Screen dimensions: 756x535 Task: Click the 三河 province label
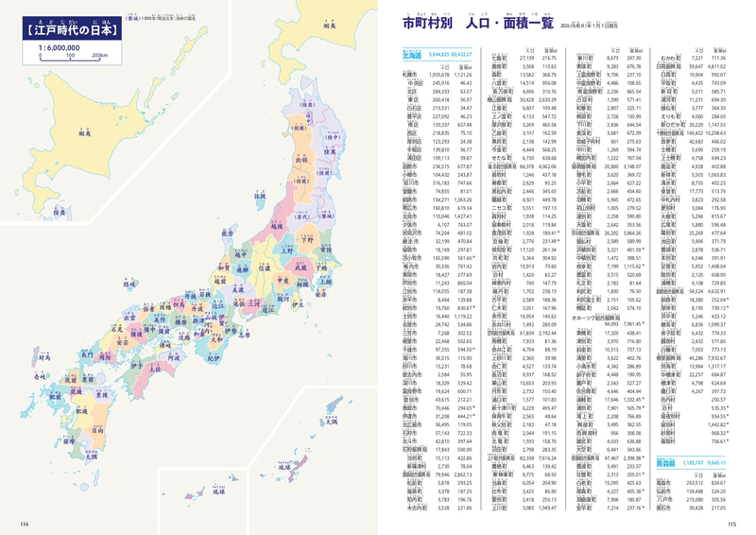coord(253,303)
